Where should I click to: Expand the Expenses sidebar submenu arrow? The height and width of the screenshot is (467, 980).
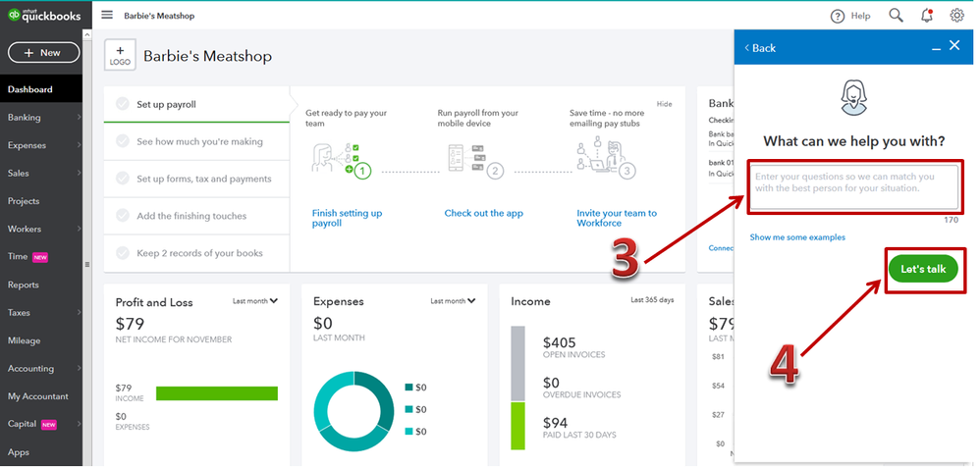[79, 145]
